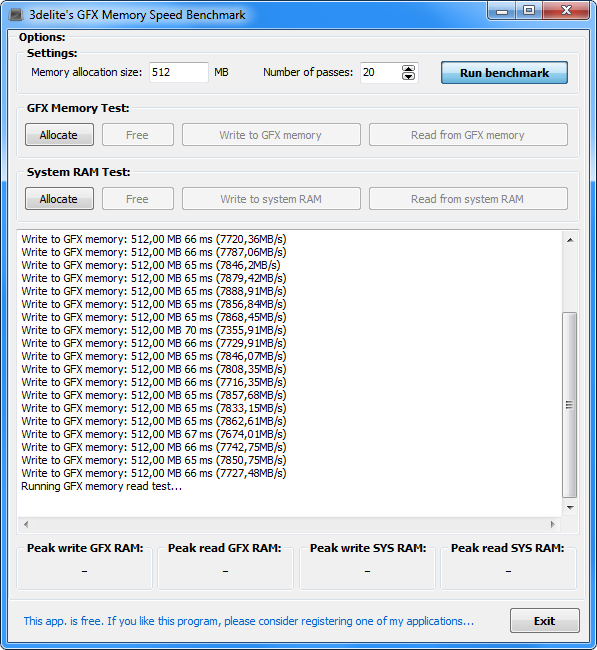Allocate memory for System RAM Test

(x=59, y=199)
